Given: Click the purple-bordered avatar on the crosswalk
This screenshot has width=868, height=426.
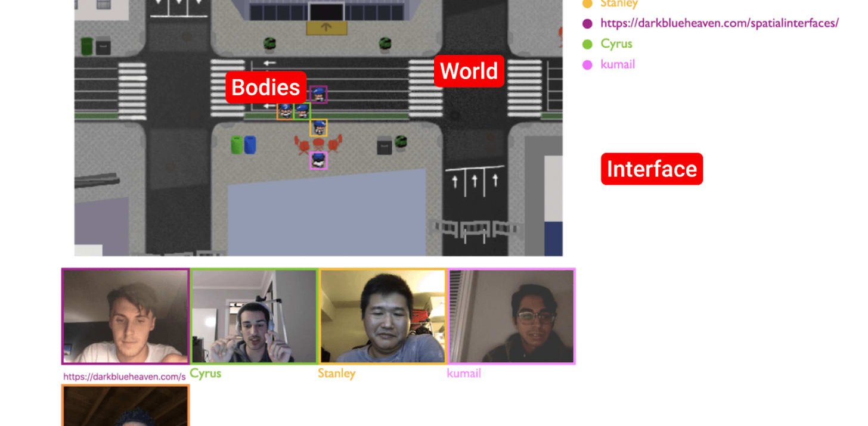Looking at the screenshot, I should point(318,94).
